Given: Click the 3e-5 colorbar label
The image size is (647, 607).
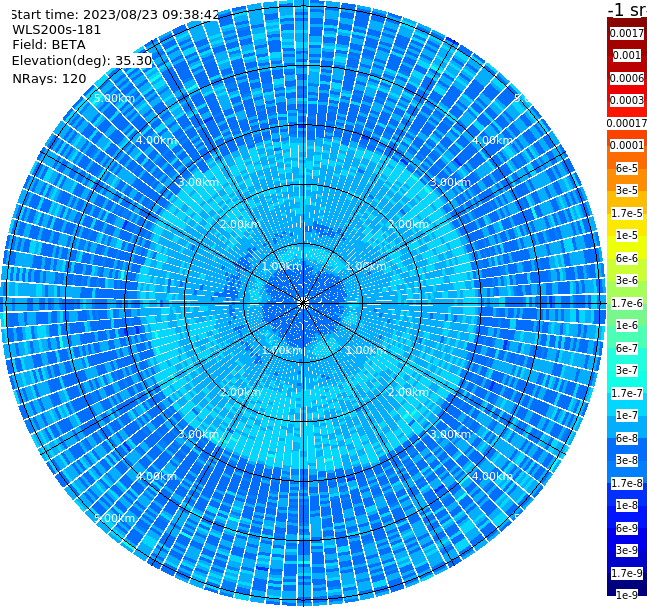Looking at the screenshot, I should tap(627, 190).
